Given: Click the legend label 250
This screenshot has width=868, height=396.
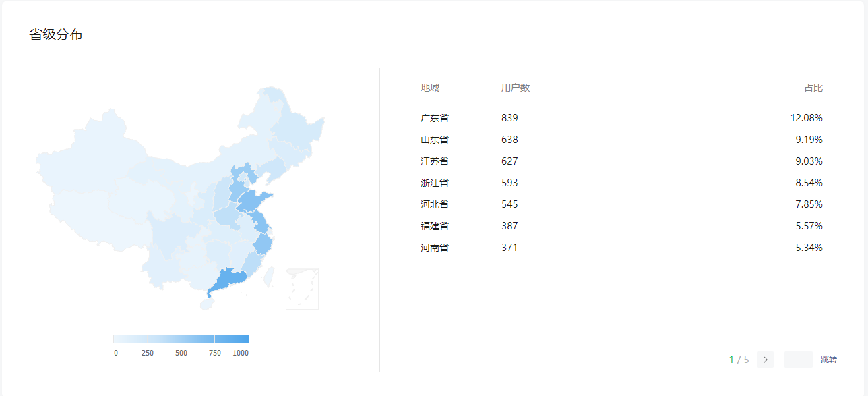Looking at the screenshot, I should (x=148, y=353).
